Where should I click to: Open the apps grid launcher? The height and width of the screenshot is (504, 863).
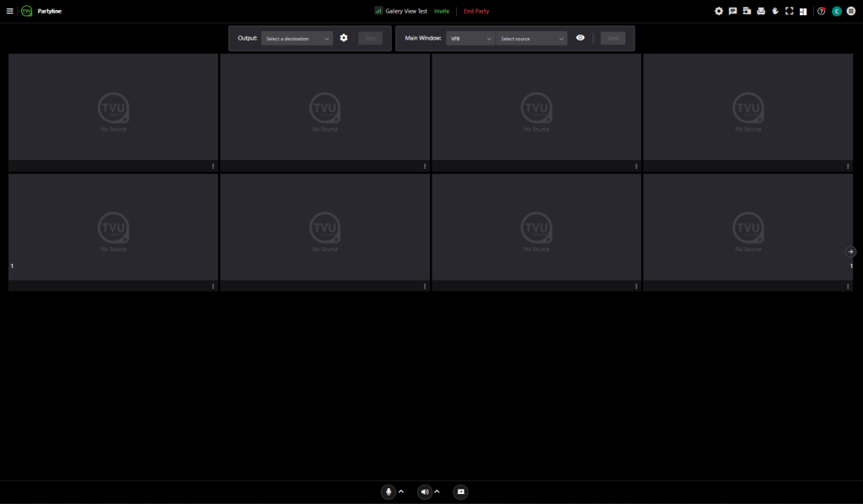[851, 11]
